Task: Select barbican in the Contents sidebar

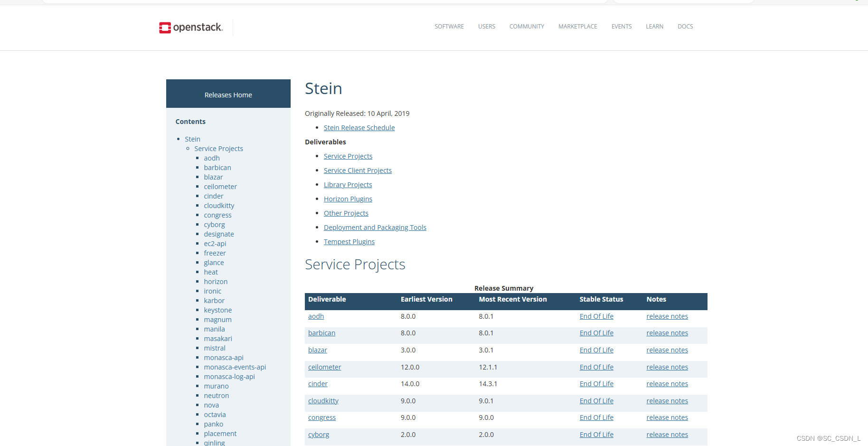Action: pyautogui.click(x=217, y=168)
